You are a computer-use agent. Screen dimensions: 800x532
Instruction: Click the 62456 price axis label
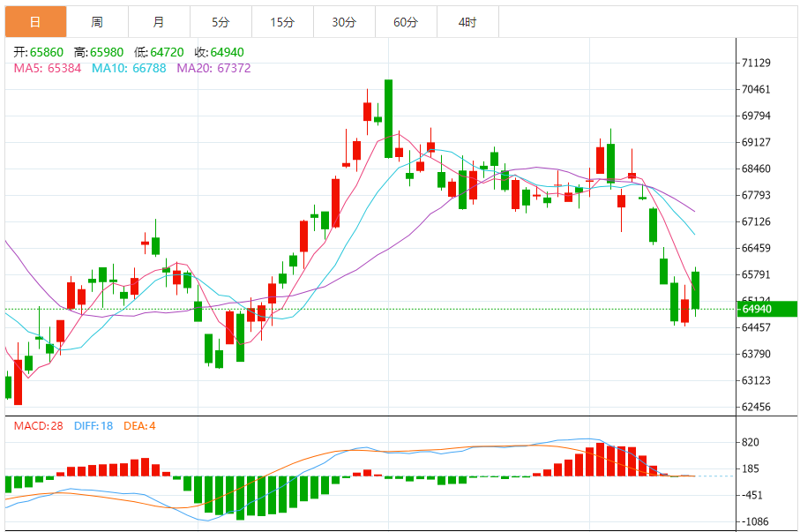pyautogui.click(x=756, y=407)
